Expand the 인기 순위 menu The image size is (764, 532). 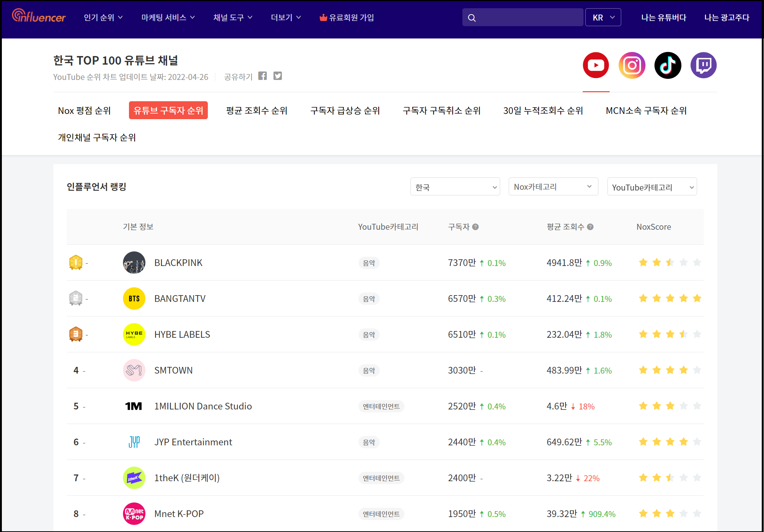tap(103, 18)
